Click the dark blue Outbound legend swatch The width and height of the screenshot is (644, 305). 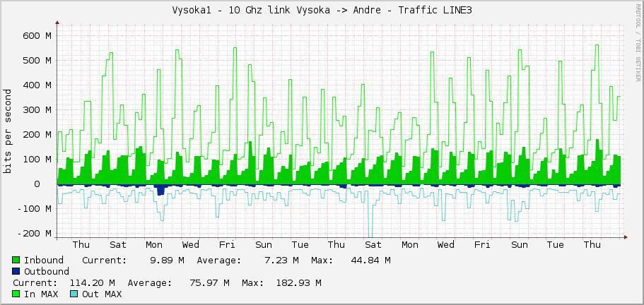pos(16,271)
